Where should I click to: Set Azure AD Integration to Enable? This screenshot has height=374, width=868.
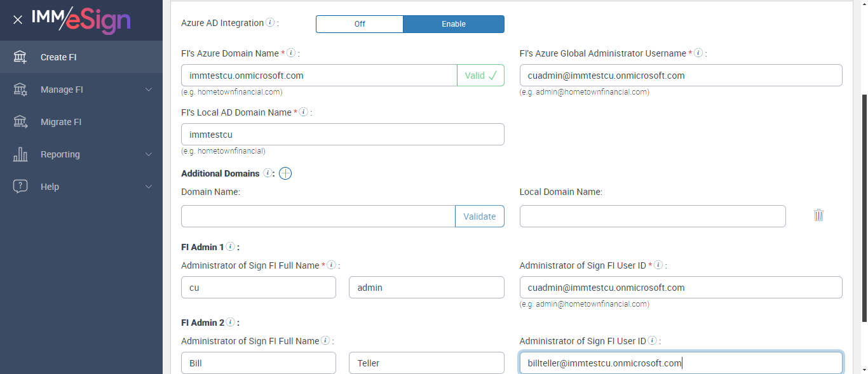point(454,24)
